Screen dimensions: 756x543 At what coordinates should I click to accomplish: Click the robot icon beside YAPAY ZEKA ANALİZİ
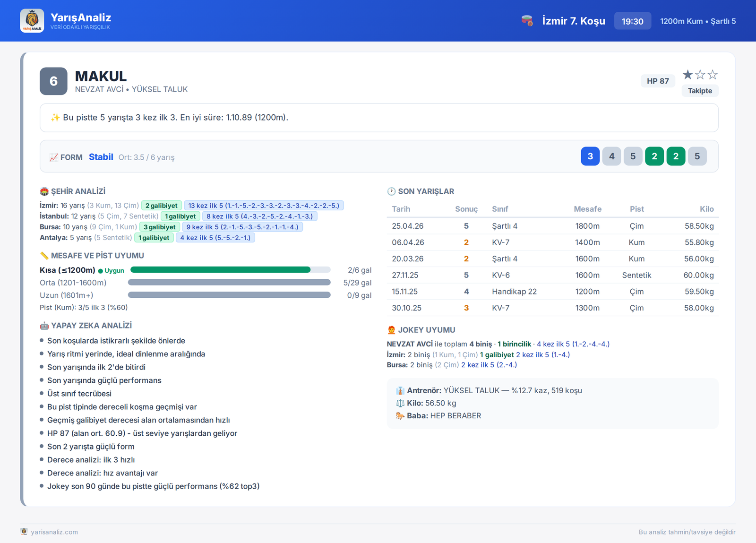pos(44,326)
